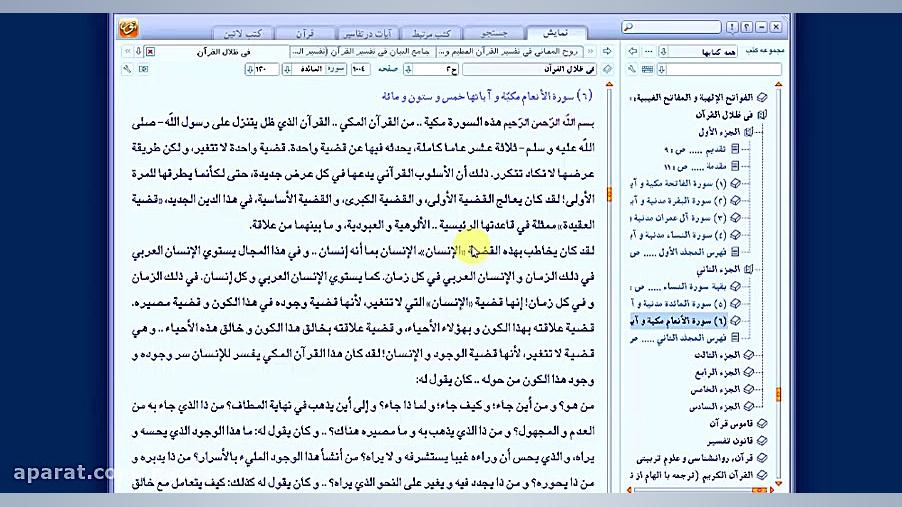Select the جامع البيان book tab
902x507 pixels.
tap(362, 51)
